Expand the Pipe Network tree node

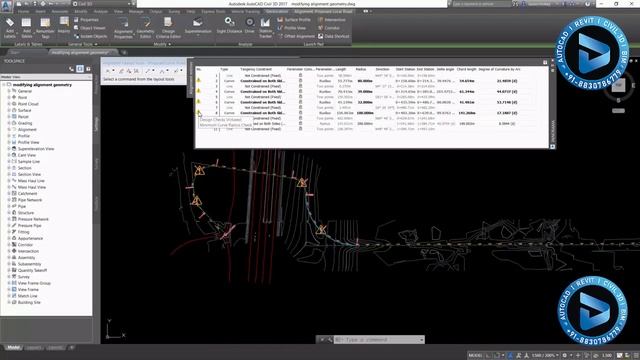[x=9, y=200]
